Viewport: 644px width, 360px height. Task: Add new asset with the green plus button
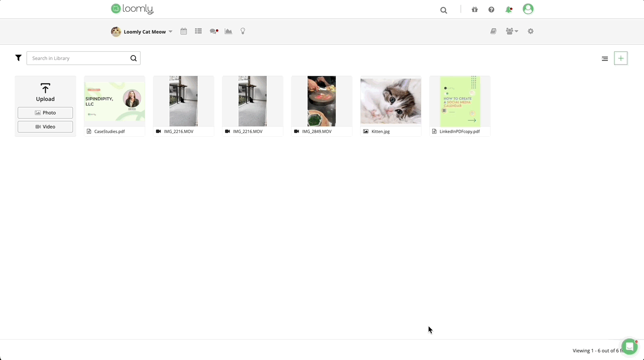pos(621,58)
